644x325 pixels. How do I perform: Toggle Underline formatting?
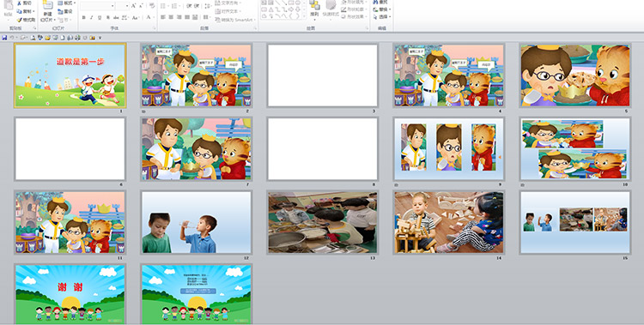(100, 18)
